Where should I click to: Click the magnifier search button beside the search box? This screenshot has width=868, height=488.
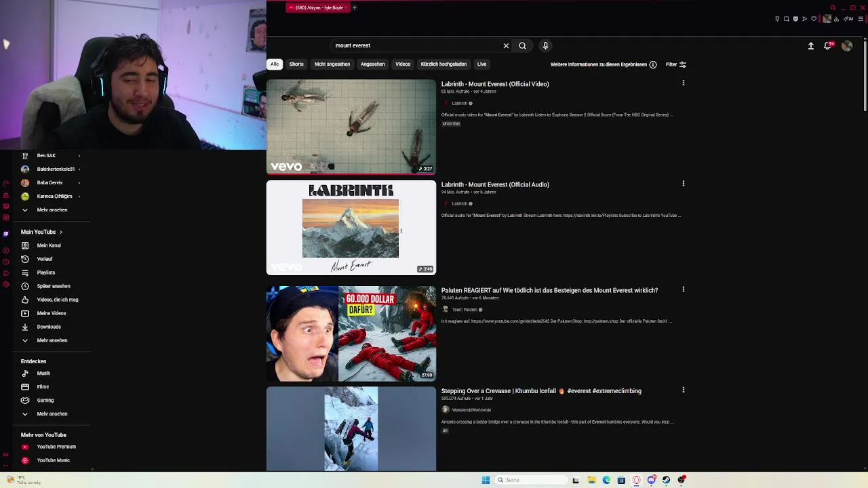coord(522,45)
